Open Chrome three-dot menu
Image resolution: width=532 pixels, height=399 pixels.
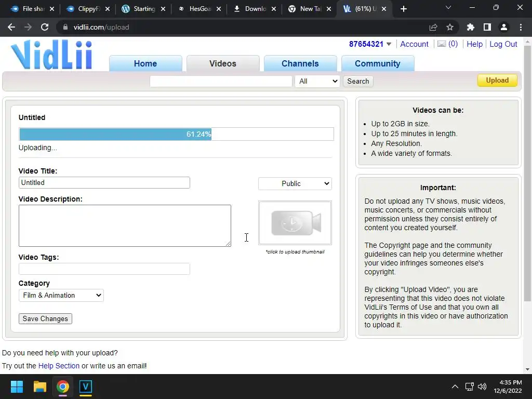[x=521, y=27]
